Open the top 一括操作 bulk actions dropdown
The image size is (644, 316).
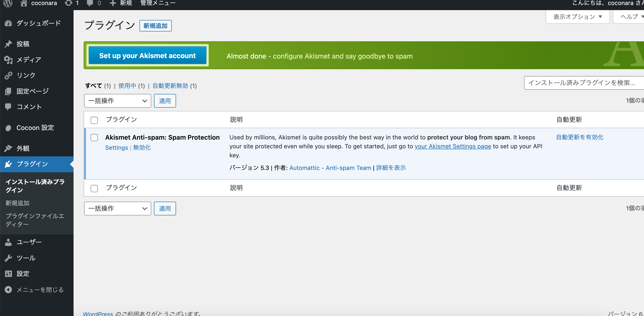coord(117,101)
